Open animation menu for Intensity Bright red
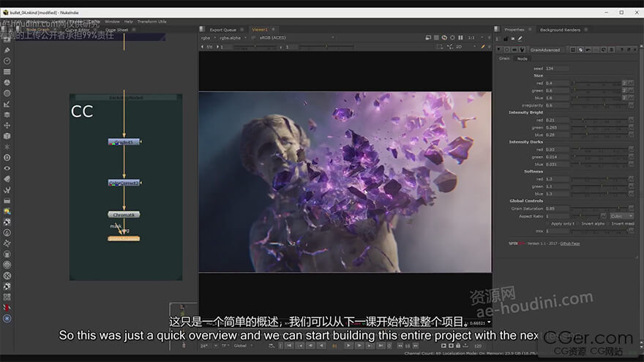This screenshot has width=644, height=362. pyautogui.click(x=631, y=120)
